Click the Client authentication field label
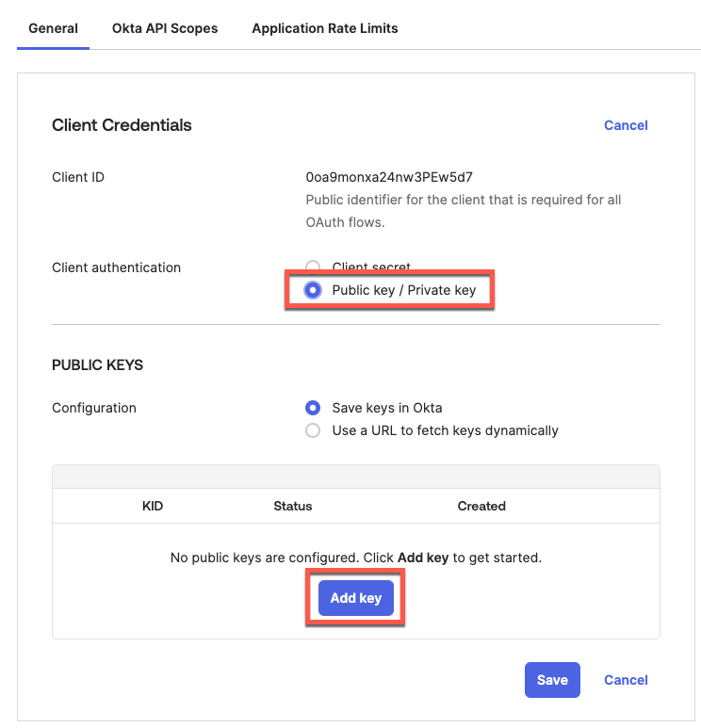 pos(116,267)
